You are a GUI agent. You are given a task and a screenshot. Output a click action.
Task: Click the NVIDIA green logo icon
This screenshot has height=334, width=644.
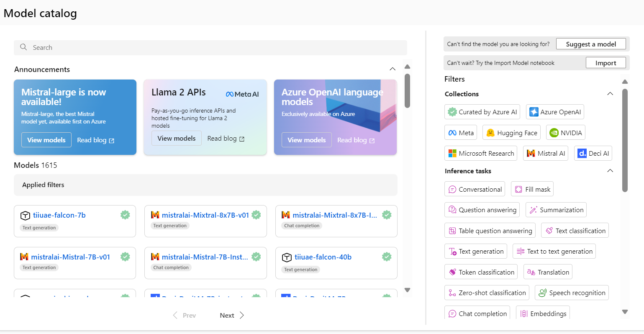(x=554, y=133)
